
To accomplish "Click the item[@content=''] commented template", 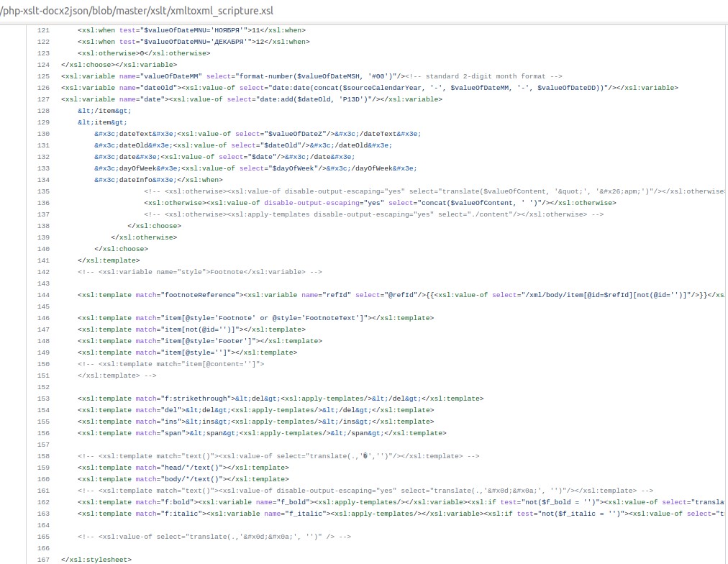I will [x=171, y=365].
